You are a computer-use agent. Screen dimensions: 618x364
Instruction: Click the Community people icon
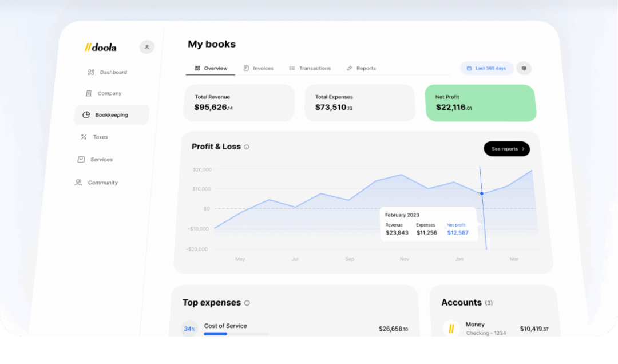78,182
